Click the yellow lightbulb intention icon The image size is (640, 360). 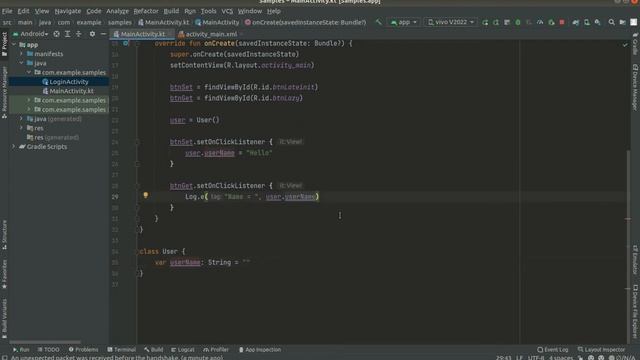pos(146,196)
